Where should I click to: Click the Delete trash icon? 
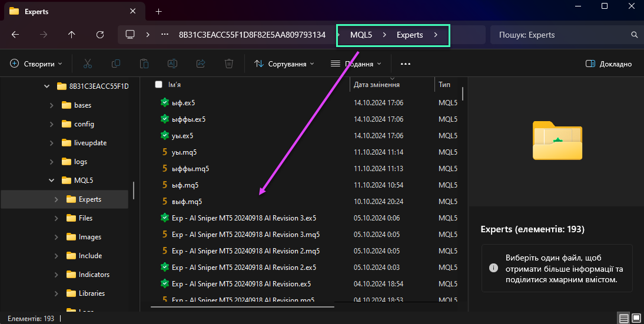229,64
